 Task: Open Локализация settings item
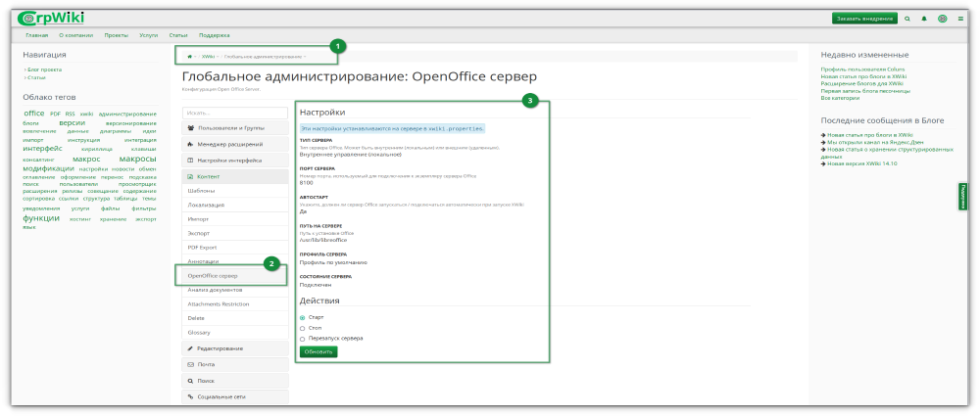(235, 205)
